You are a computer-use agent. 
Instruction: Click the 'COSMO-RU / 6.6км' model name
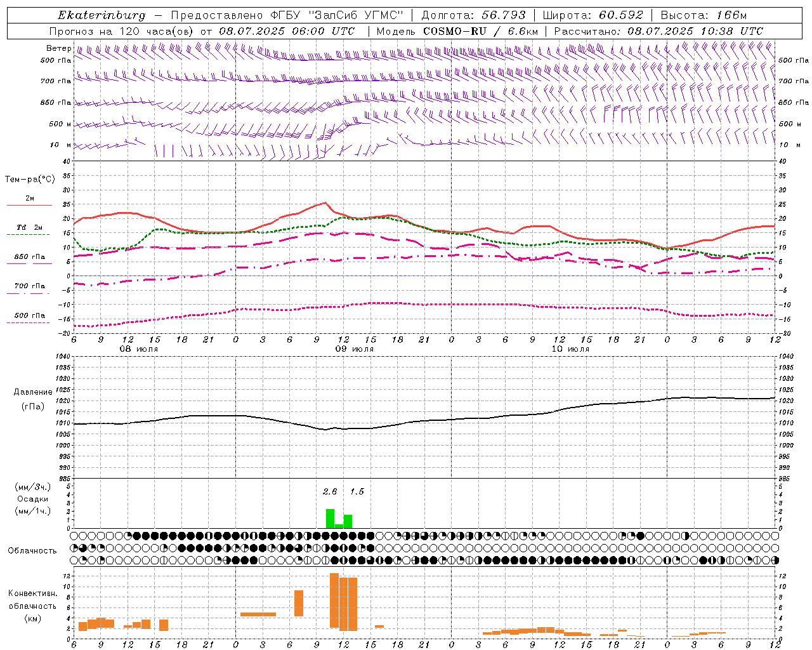(480, 31)
